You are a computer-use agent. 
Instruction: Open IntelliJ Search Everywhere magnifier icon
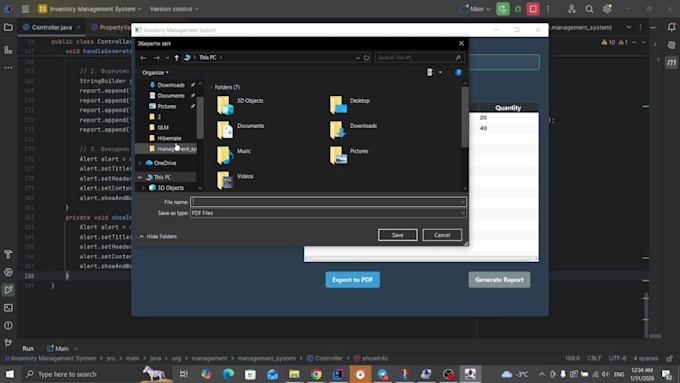point(589,9)
